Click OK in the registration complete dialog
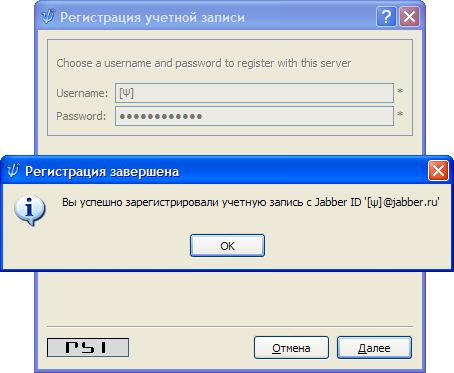Viewport: 454px width, 373px height. point(227,246)
